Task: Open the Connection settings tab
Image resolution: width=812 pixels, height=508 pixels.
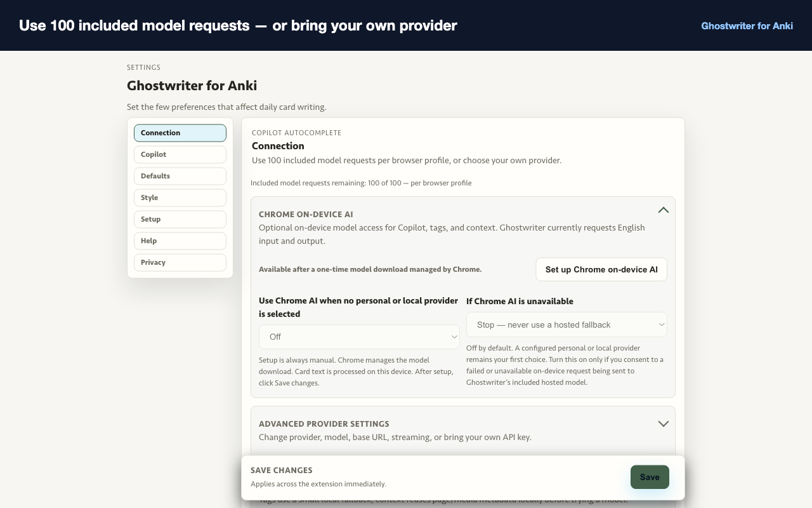Action: (180, 133)
